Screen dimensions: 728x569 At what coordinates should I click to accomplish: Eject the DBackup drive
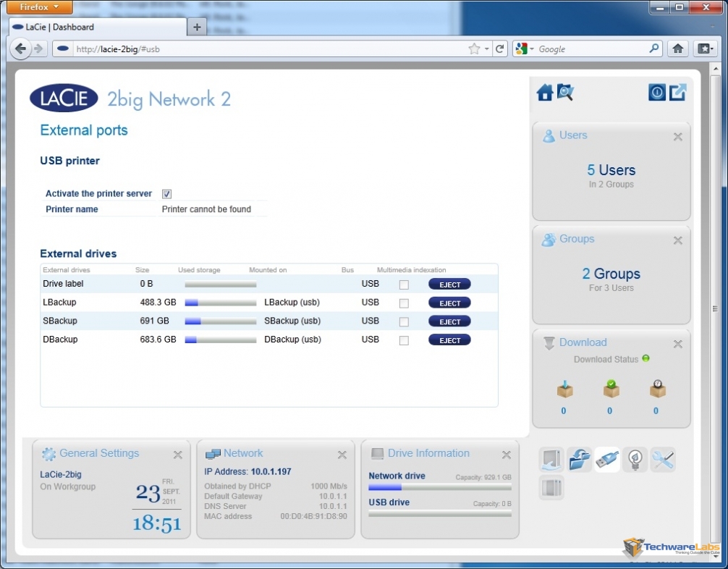(x=449, y=340)
